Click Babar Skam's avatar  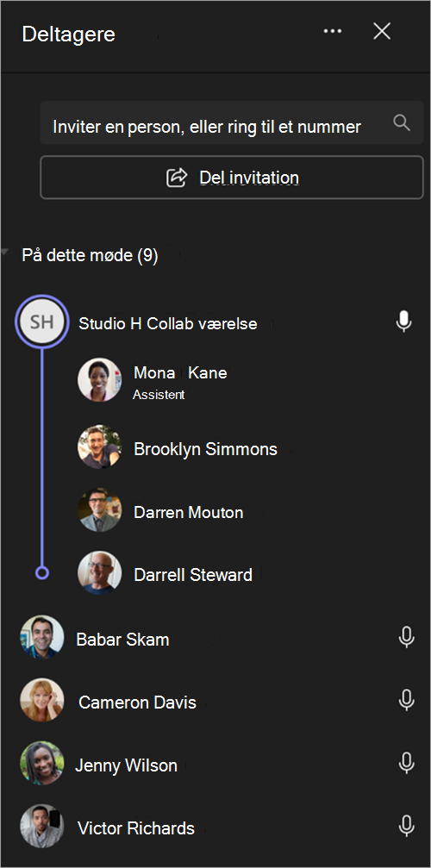[x=42, y=637]
